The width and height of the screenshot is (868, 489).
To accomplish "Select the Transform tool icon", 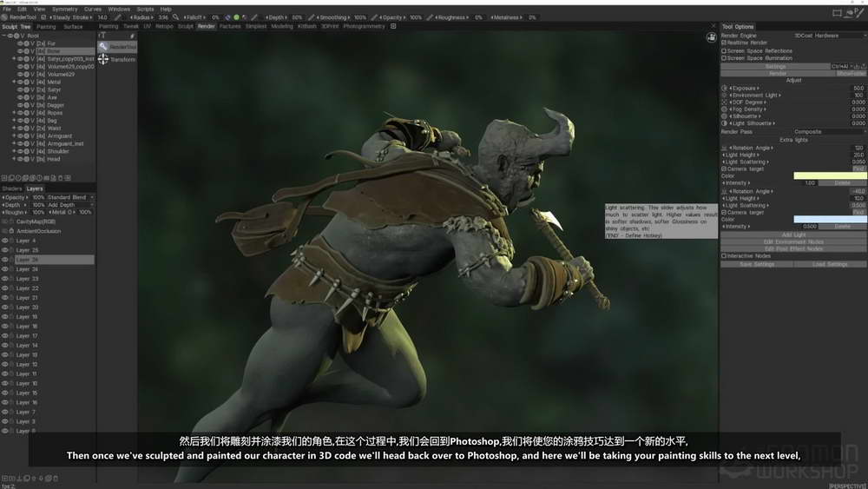I will [x=103, y=59].
